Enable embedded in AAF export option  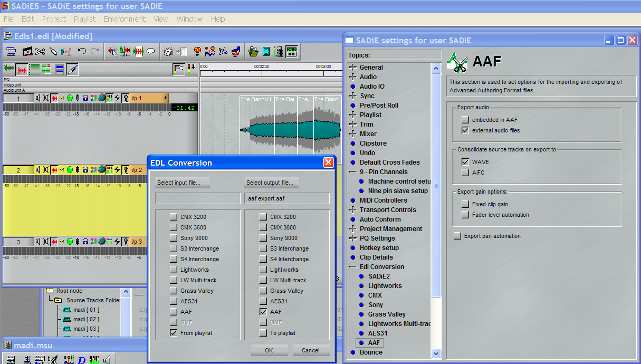(x=465, y=120)
